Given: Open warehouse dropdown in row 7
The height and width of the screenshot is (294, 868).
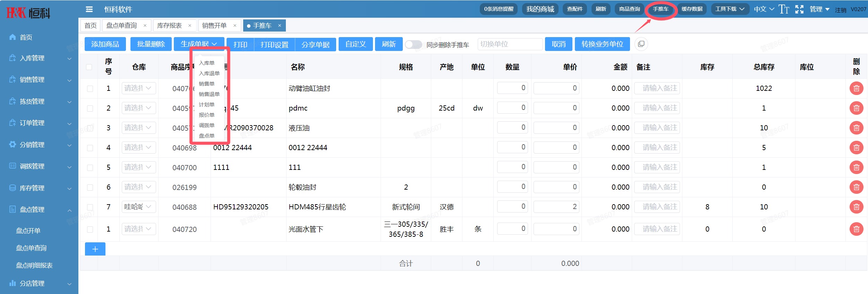Looking at the screenshot, I should 138,207.
